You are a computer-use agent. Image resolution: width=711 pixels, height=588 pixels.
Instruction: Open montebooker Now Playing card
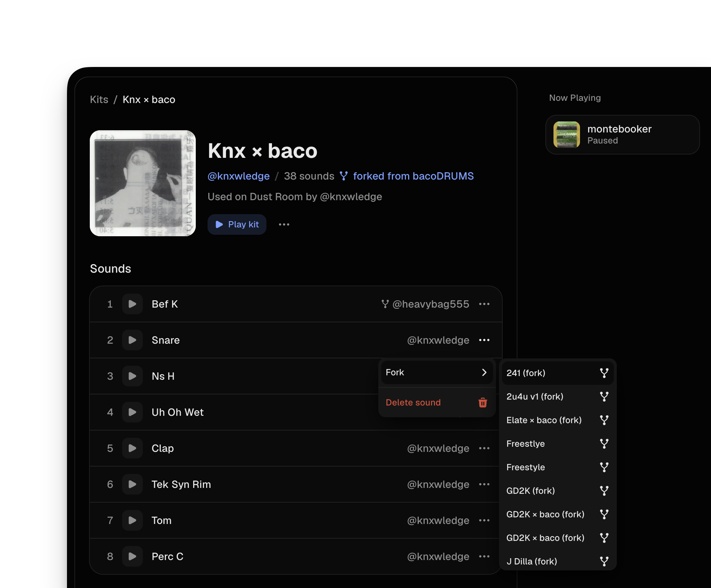(x=623, y=135)
